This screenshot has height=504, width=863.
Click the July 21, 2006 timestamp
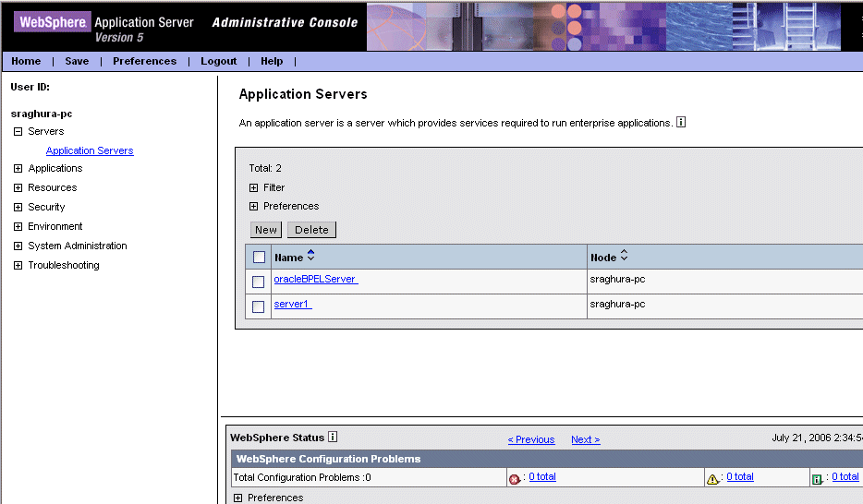click(817, 438)
